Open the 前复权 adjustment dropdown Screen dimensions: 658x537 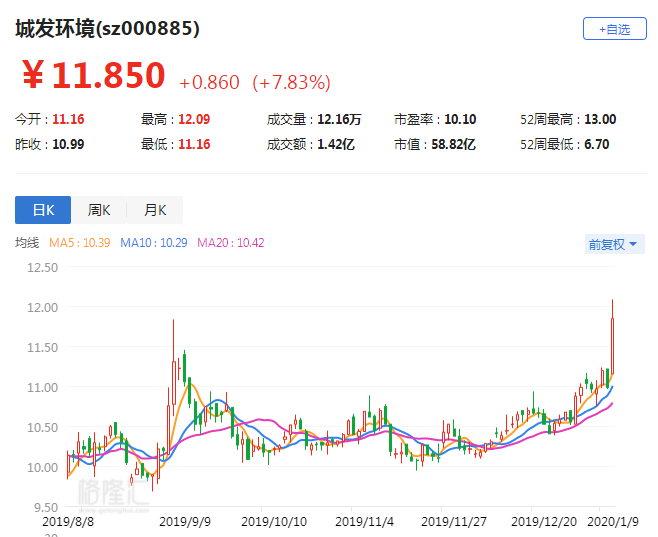click(614, 244)
